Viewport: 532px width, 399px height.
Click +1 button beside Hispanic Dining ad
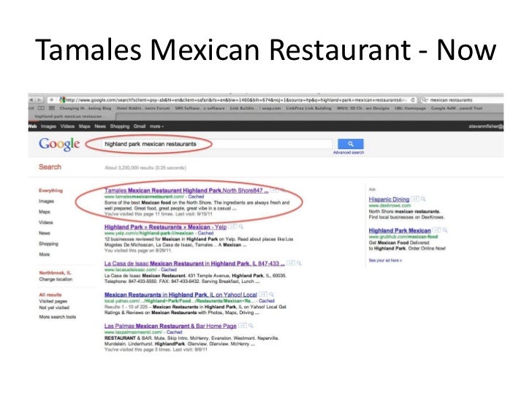415,199
